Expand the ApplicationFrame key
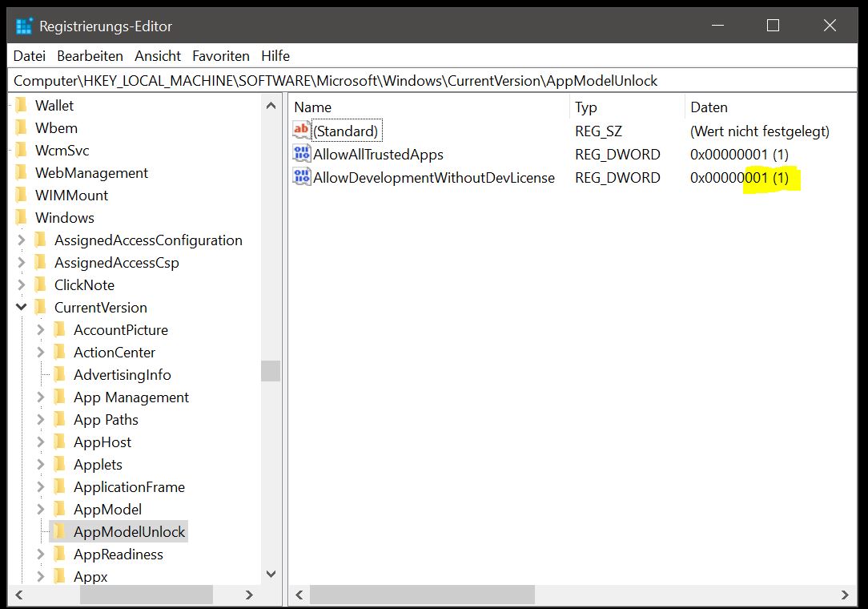 coord(40,487)
